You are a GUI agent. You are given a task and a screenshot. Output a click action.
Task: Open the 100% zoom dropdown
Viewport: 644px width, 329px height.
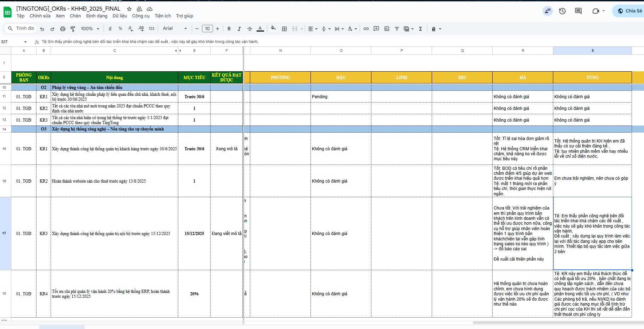[x=90, y=29]
